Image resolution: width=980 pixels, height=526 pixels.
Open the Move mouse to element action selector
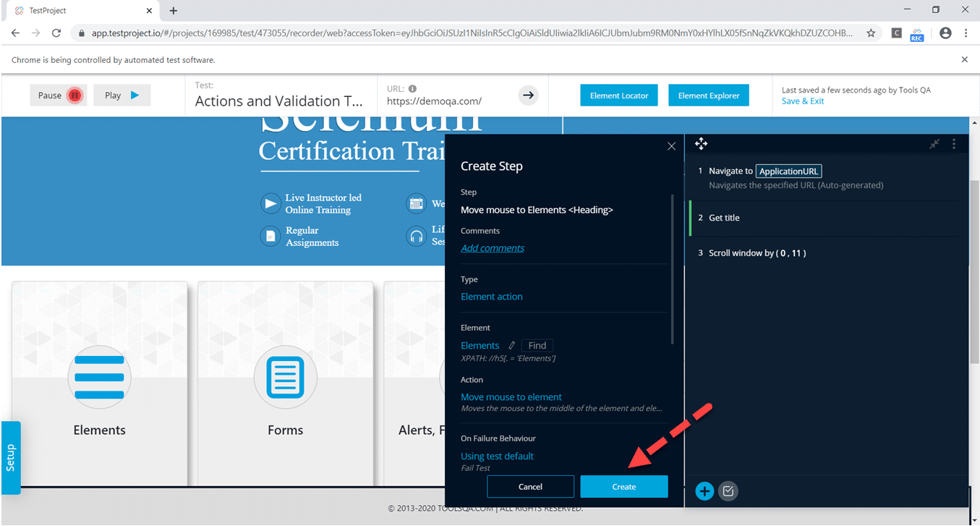tap(511, 397)
